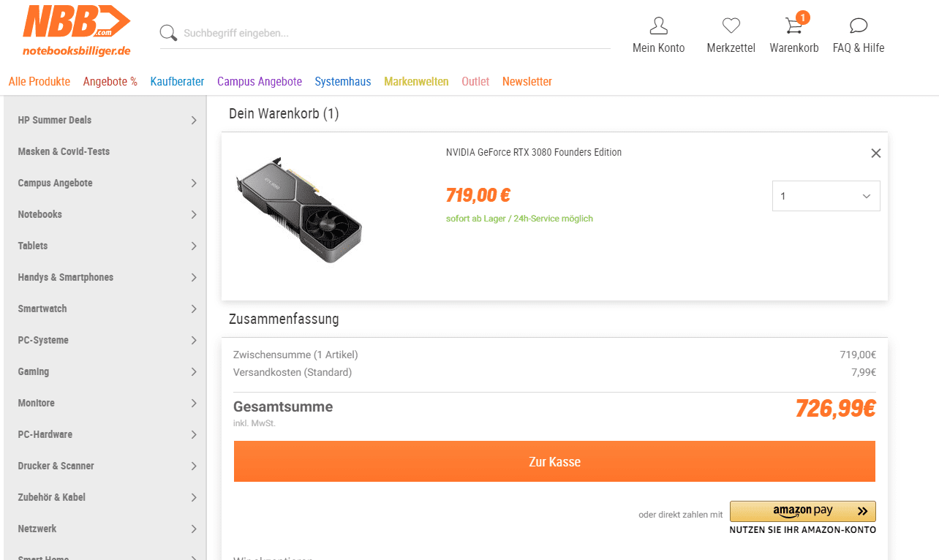Click the Zur Kasse button
The width and height of the screenshot is (939, 560).
pos(554,461)
